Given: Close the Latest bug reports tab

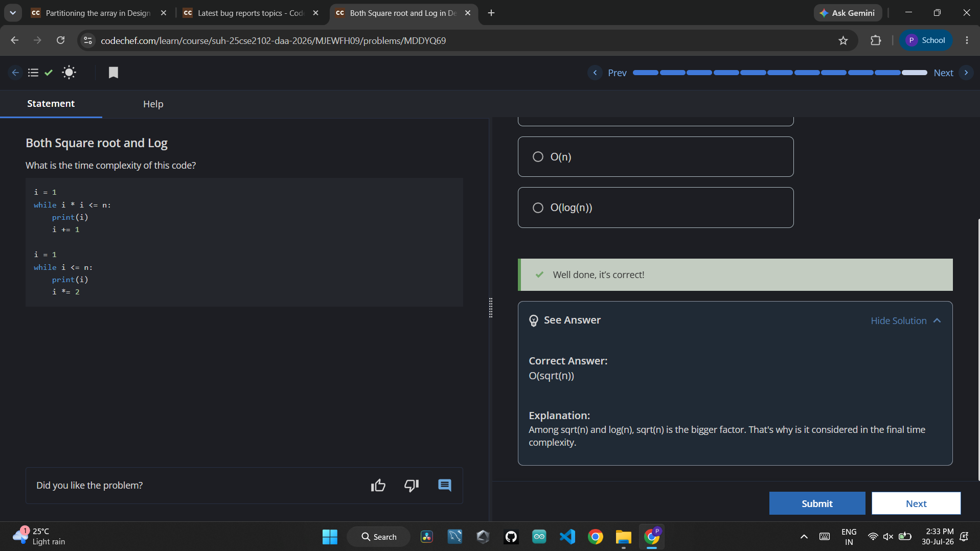Looking at the screenshot, I should coord(315,13).
